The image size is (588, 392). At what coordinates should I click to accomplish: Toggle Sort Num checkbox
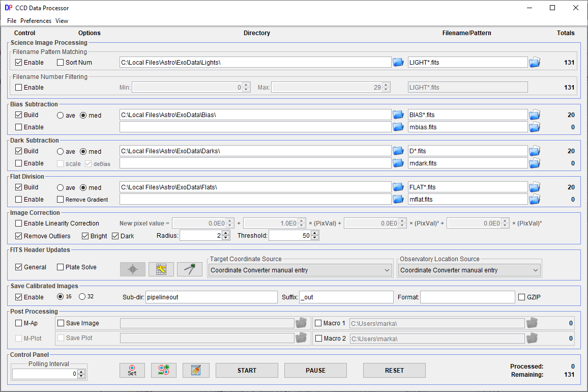pyautogui.click(x=60, y=62)
